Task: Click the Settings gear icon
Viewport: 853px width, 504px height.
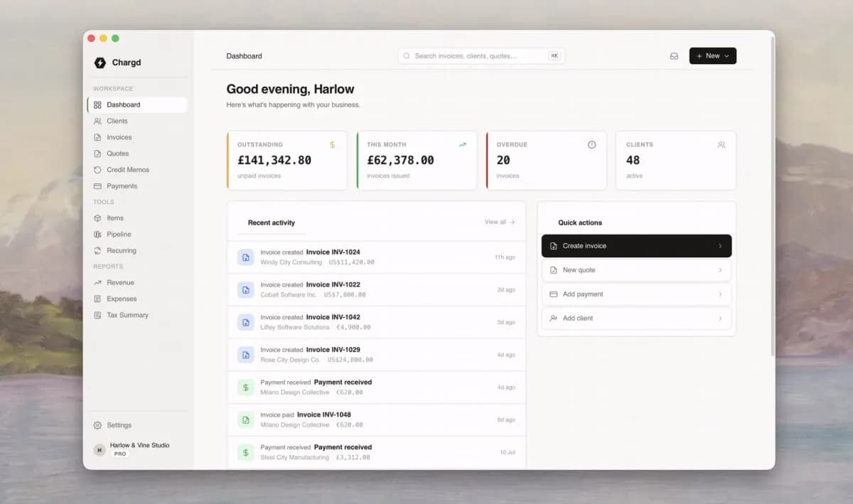Action: (x=97, y=425)
